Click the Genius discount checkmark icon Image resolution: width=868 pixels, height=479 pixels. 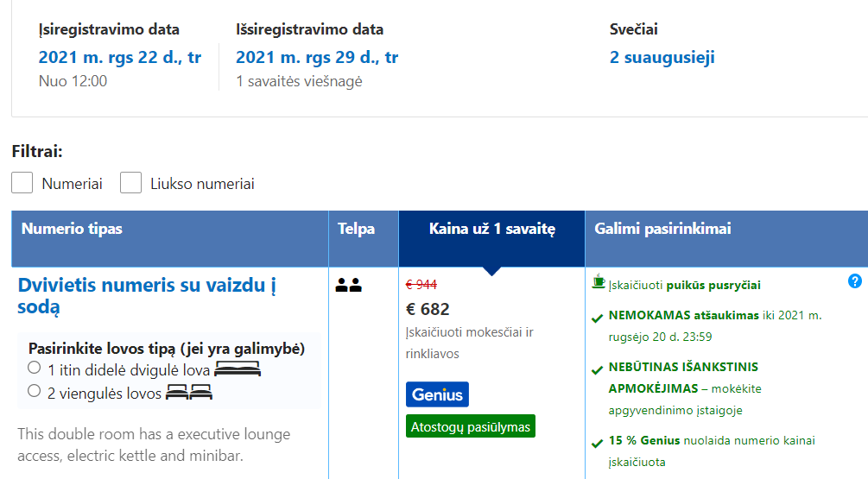(598, 443)
